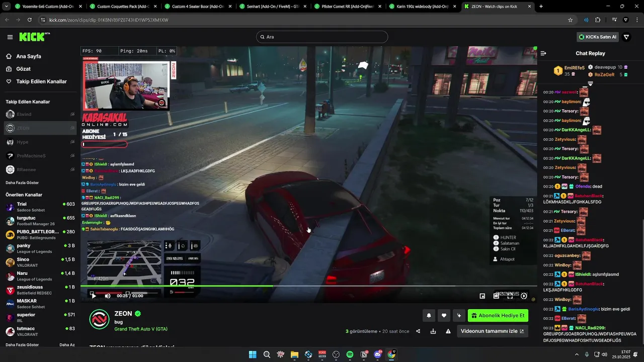Image resolution: width=644 pixels, height=362 pixels.
Task: Click the notification bell for ZEON
Action: pos(429,316)
